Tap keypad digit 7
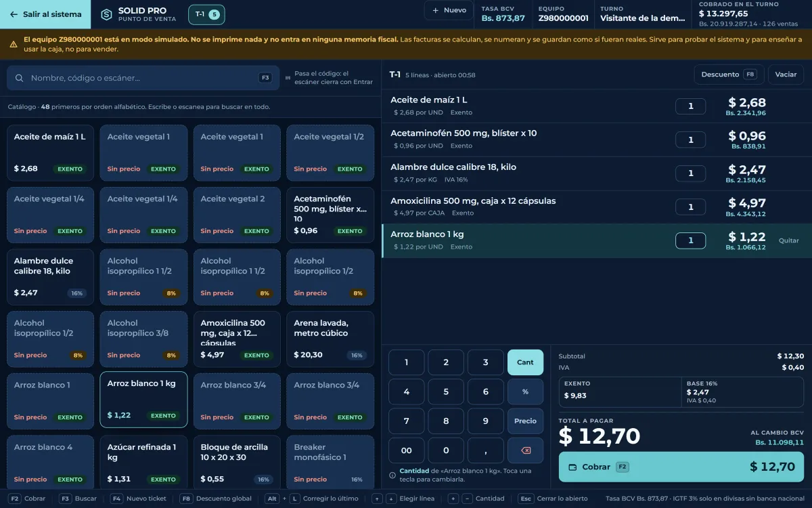812x508 pixels. pos(407,421)
